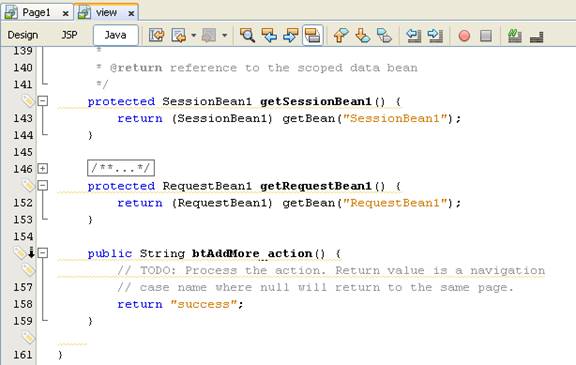Click '(RequestBean1)' cast on line 152

coord(222,203)
